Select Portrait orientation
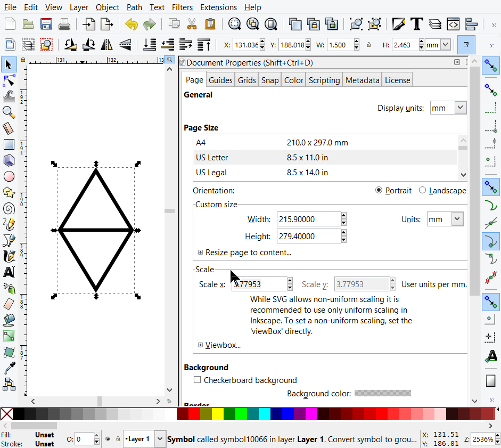 pos(379,190)
